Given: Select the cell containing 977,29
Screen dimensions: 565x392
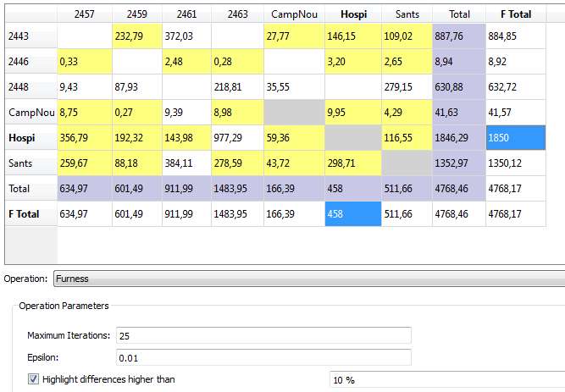Looking at the screenshot, I should (236, 137).
